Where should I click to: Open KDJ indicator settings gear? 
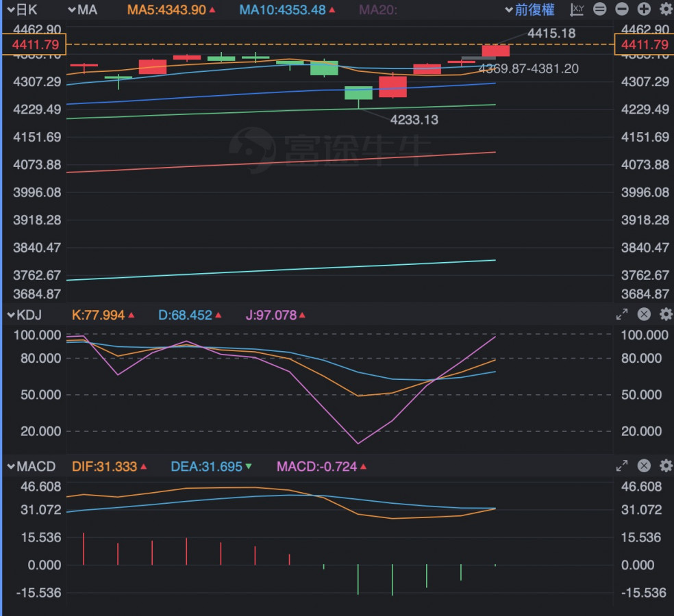click(665, 314)
